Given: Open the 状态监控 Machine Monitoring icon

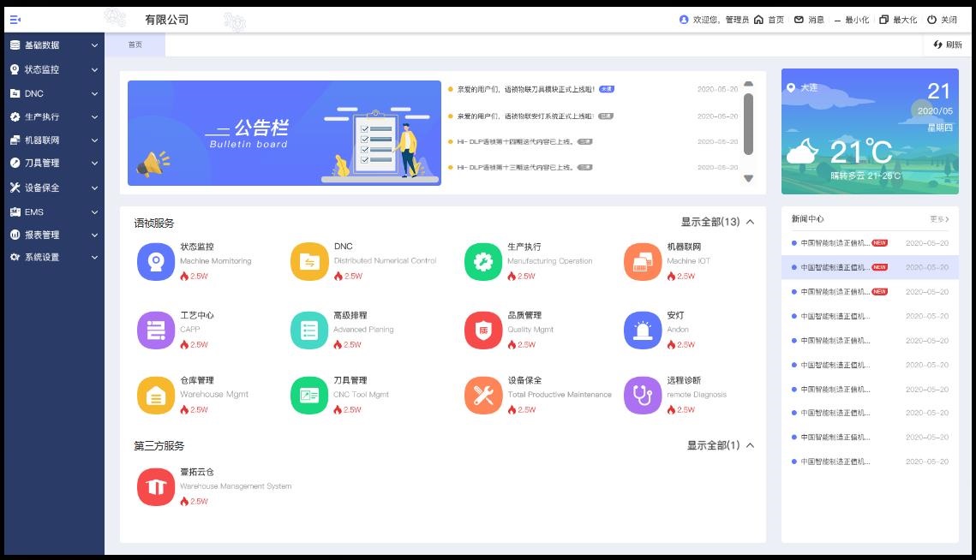Looking at the screenshot, I should coord(155,262).
